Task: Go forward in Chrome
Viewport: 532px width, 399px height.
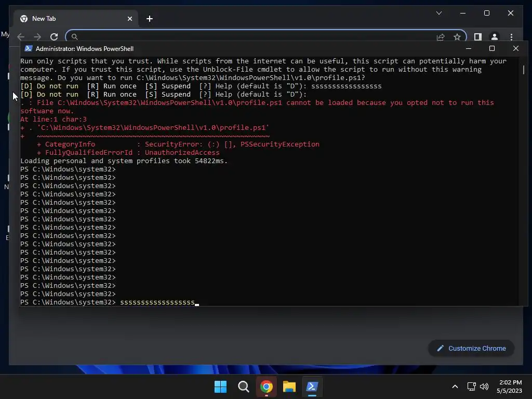Action: click(37, 37)
